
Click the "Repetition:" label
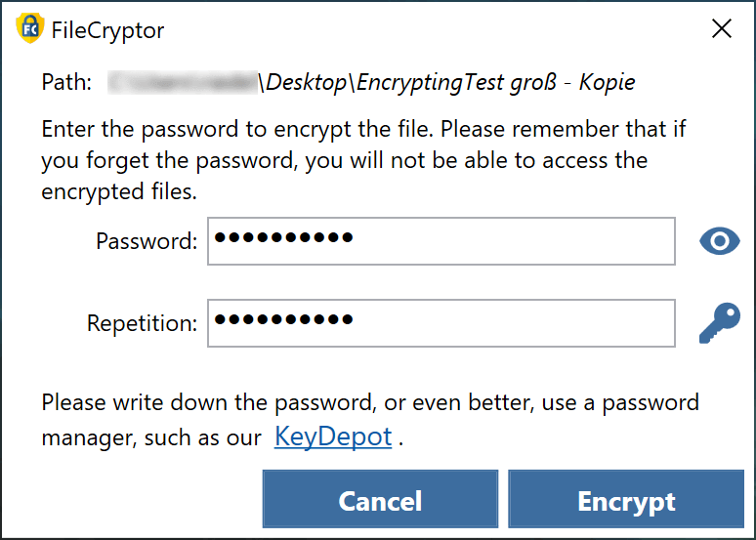pyautogui.click(x=142, y=323)
